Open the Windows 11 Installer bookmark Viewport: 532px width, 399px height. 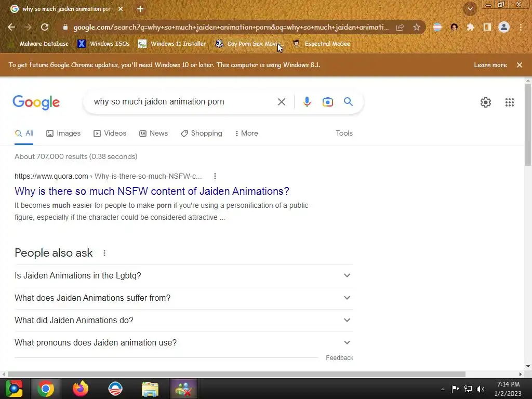(x=172, y=44)
